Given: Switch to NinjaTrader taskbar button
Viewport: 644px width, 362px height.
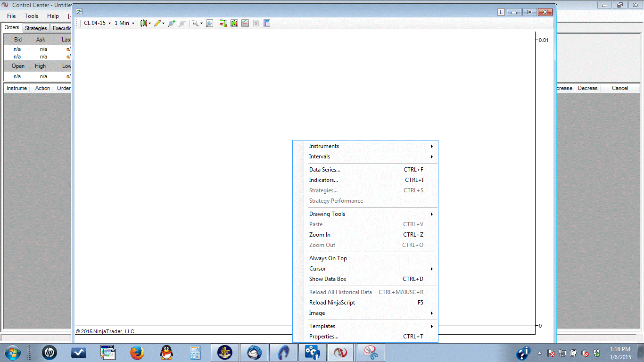Looking at the screenshot, I should click(x=342, y=353).
